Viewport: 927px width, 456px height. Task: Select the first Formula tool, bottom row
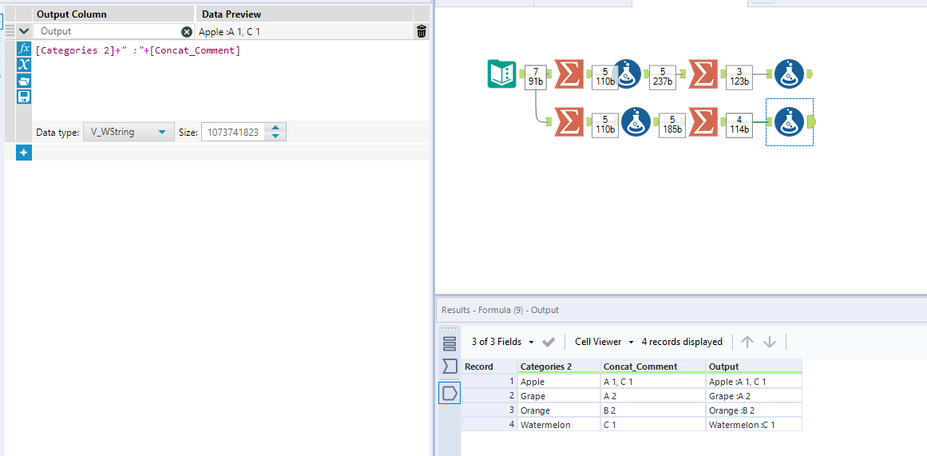[636, 122]
